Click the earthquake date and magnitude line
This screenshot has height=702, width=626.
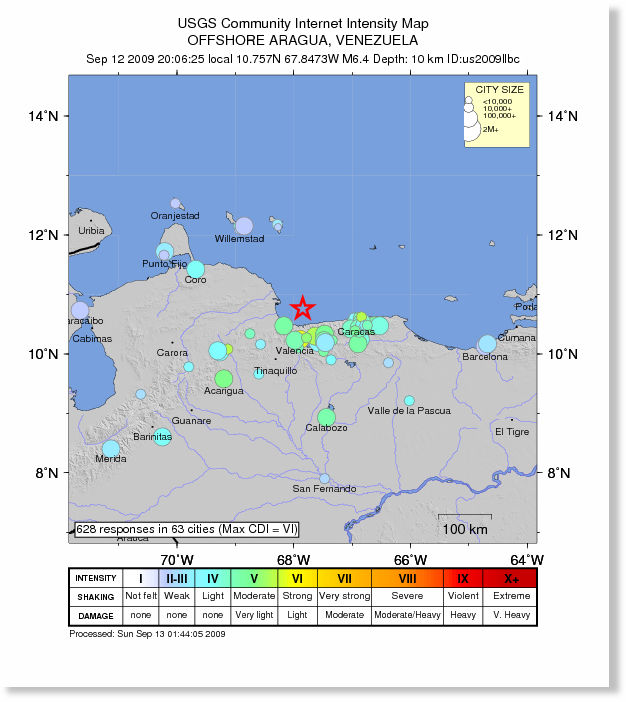303,59
